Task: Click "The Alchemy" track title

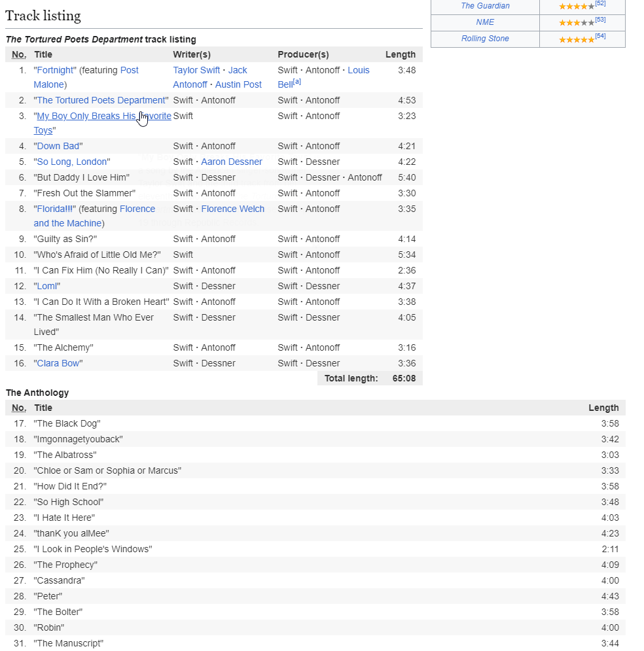Action: tap(63, 348)
